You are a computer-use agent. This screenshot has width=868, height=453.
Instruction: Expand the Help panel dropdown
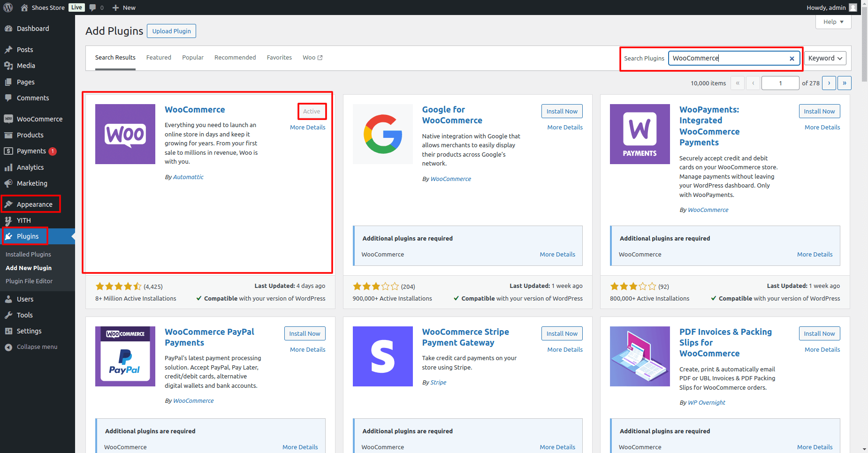point(833,22)
